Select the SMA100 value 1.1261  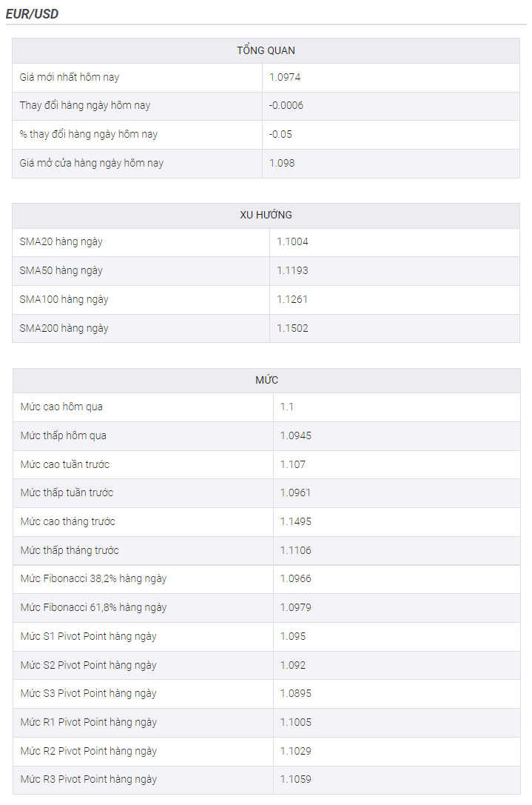pos(292,298)
